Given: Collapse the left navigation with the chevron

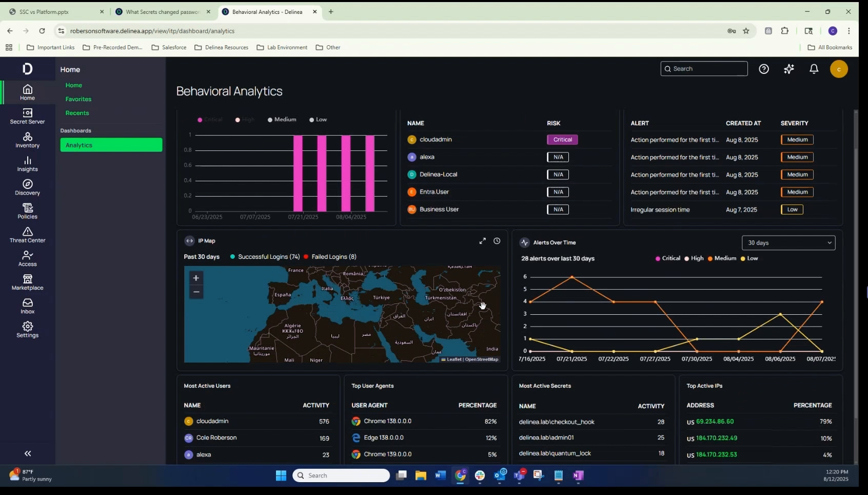Looking at the screenshot, I should click(27, 453).
